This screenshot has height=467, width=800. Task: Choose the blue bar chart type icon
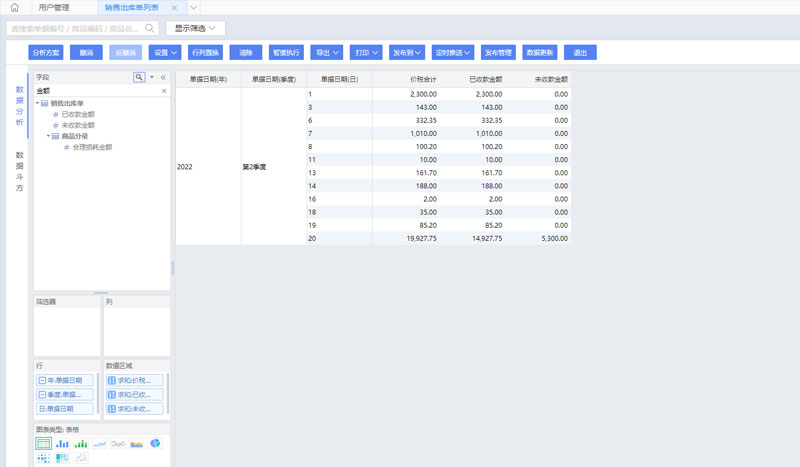(62, 443)
